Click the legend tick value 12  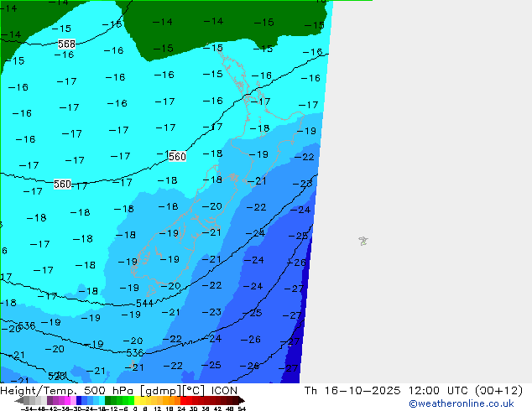point(158,408)
